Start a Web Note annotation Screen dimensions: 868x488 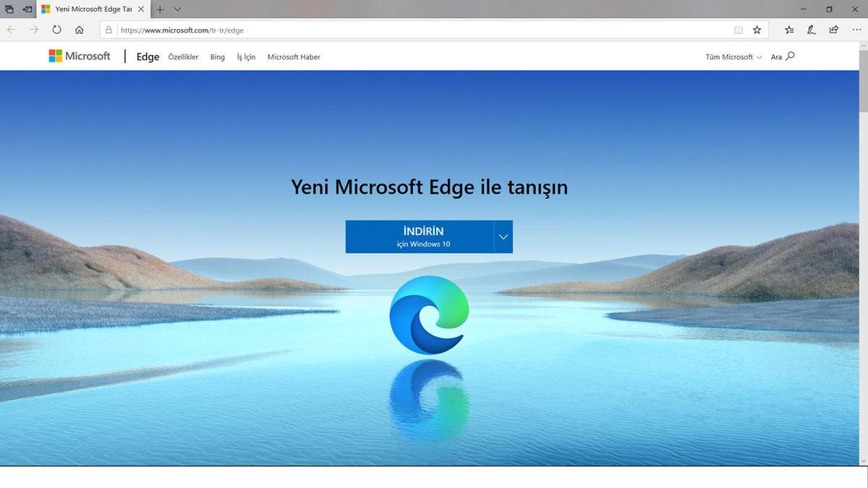[810, 30]
